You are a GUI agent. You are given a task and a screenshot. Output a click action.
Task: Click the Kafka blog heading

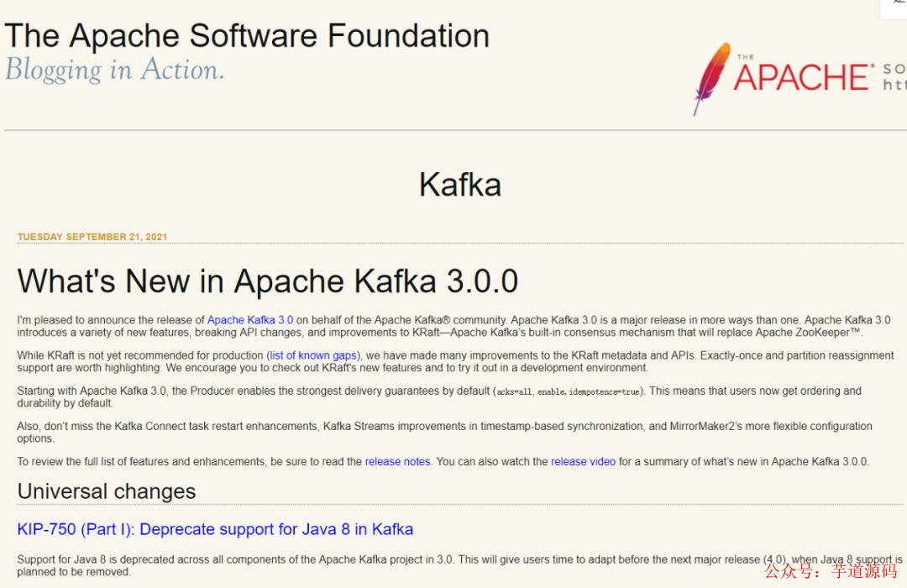click(x=460, y=185)
